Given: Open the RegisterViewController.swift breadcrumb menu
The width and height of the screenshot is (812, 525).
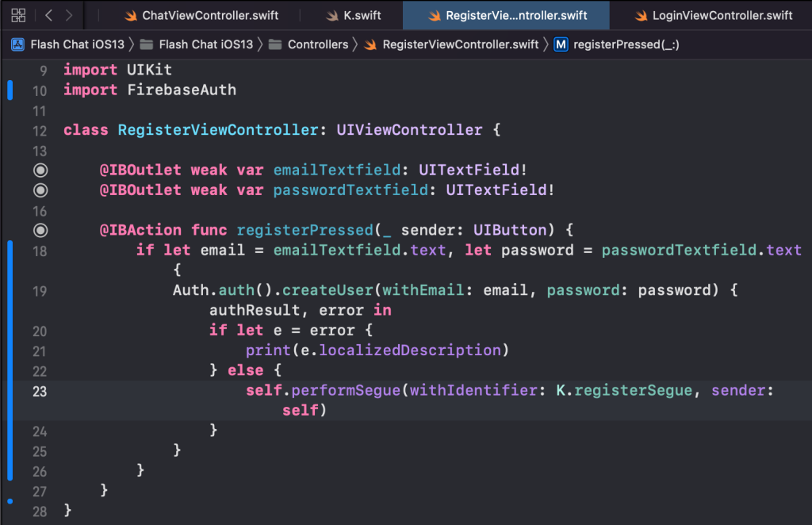Looking at the screenshot, I should 460,44.
